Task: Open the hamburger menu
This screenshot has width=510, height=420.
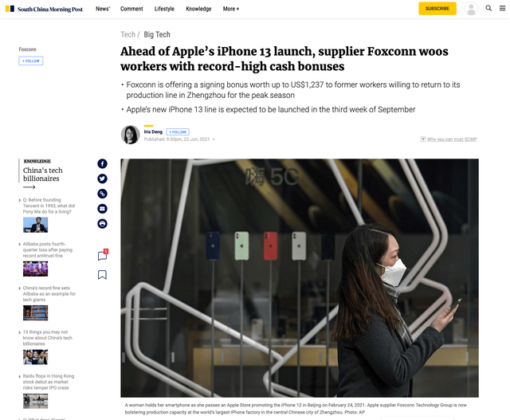Action: click(503, 9)
